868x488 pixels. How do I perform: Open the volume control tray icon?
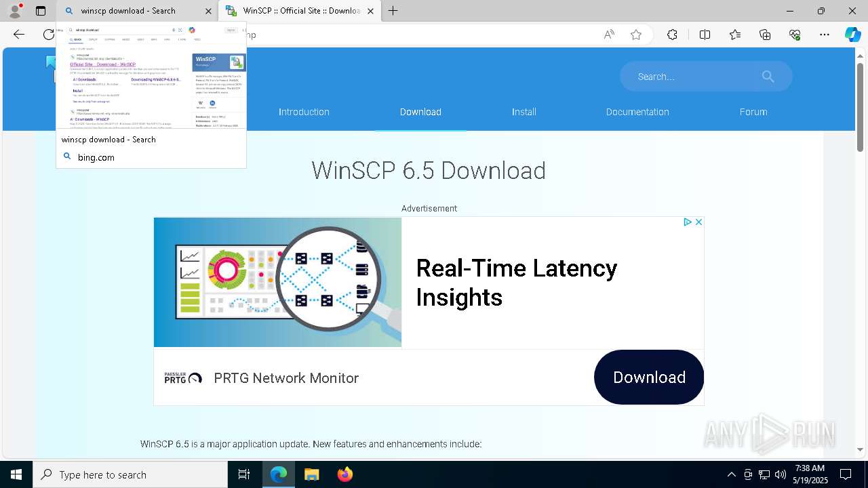(x=781, y=474)
